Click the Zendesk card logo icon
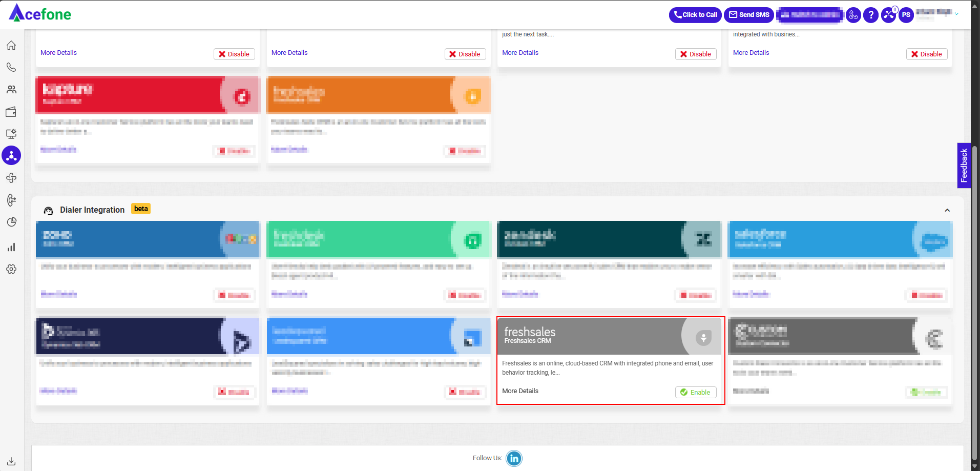Viewport: 980px width, 471px height. tap(703, 239)
